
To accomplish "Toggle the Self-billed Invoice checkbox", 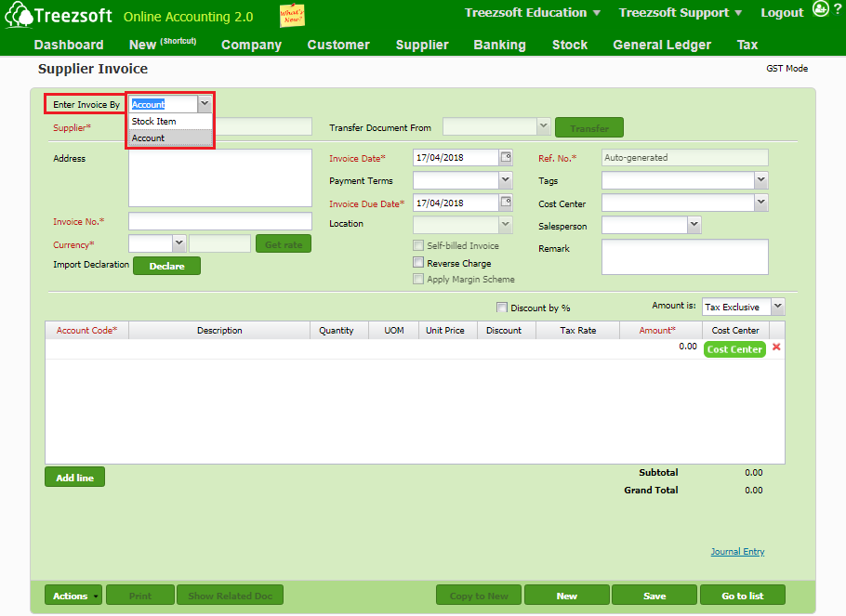I will pyautogui.click(x=418, y=245).
